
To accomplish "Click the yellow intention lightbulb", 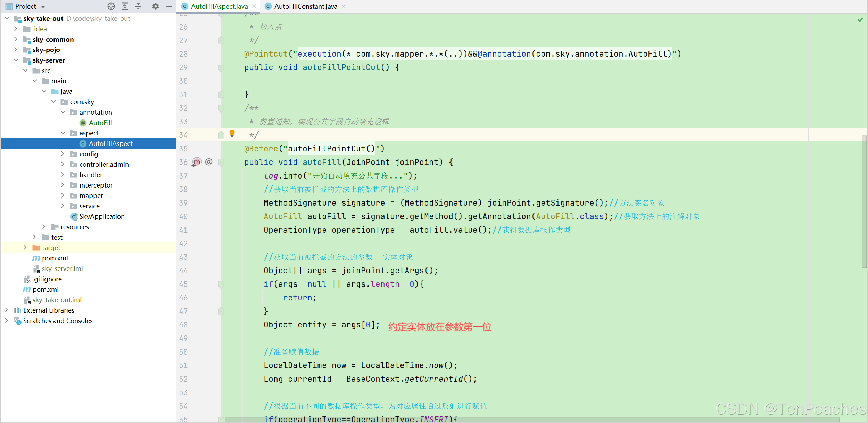I will point(232,133).
